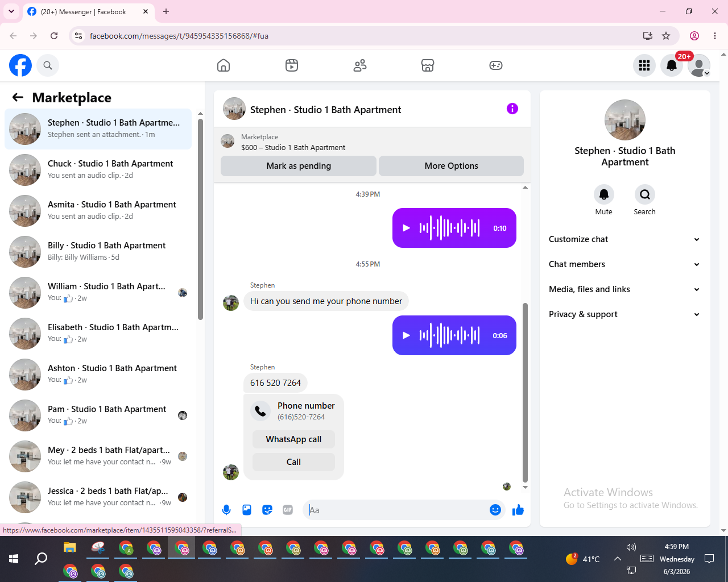728x582 pixels.
Task: Open a new browser tab
Action: [x=166, y=11]
